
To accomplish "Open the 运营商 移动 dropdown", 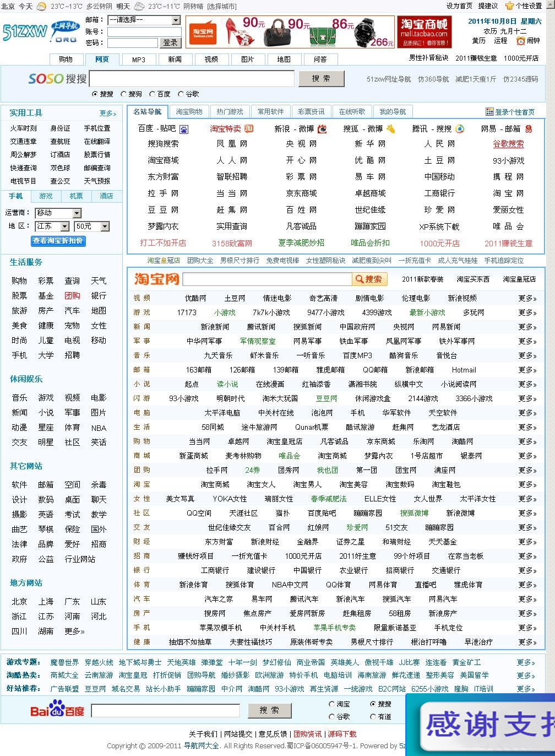I will click(58, 213).
